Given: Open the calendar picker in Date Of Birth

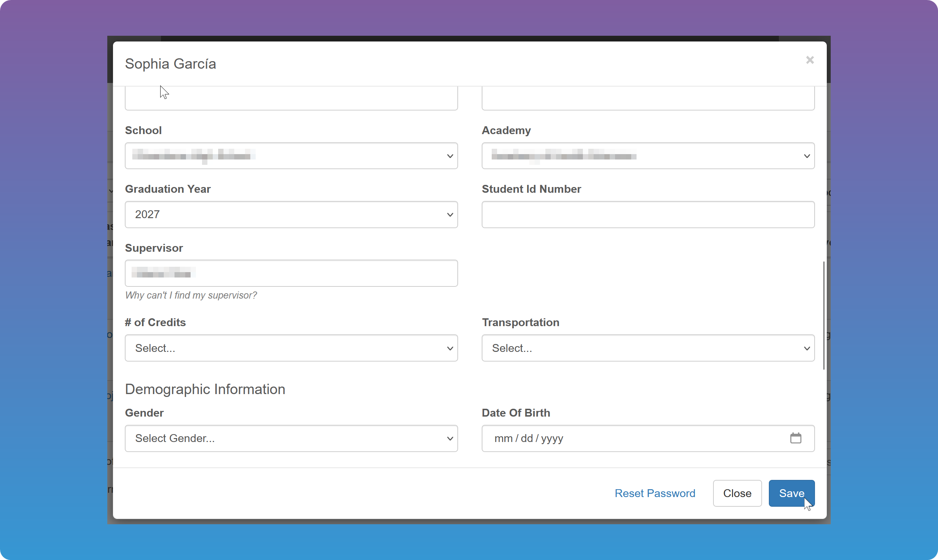Looking at the screenshot, I should point(795,438).
